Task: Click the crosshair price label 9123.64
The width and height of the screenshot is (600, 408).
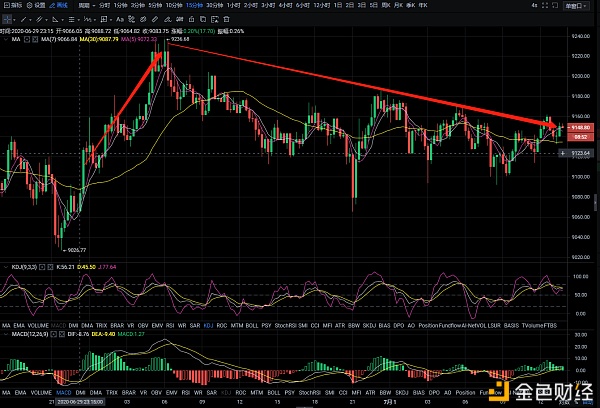Action: [580, 153]
